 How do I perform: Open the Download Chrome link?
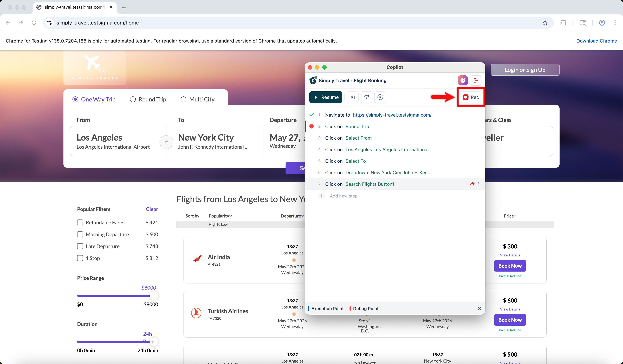(x=597, y=41)
